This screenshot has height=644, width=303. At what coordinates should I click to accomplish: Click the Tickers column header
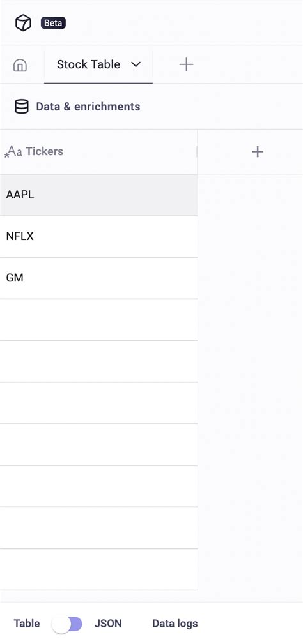click(x=98, y=151)
